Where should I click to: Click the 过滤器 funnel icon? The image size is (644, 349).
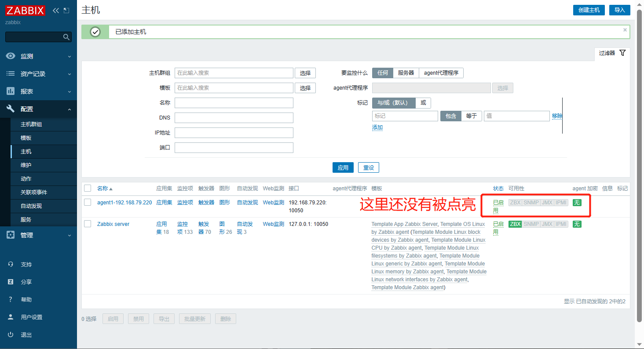[x=622, y=53]
